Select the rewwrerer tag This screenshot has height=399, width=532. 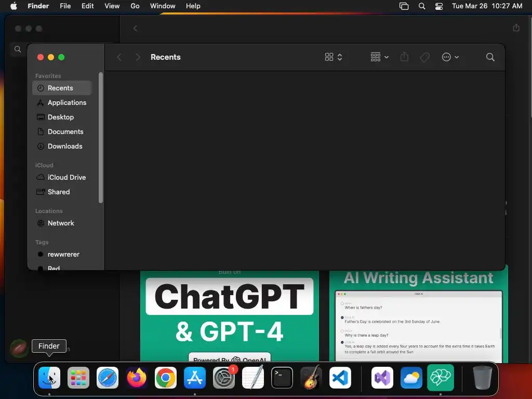coord(62,254)
